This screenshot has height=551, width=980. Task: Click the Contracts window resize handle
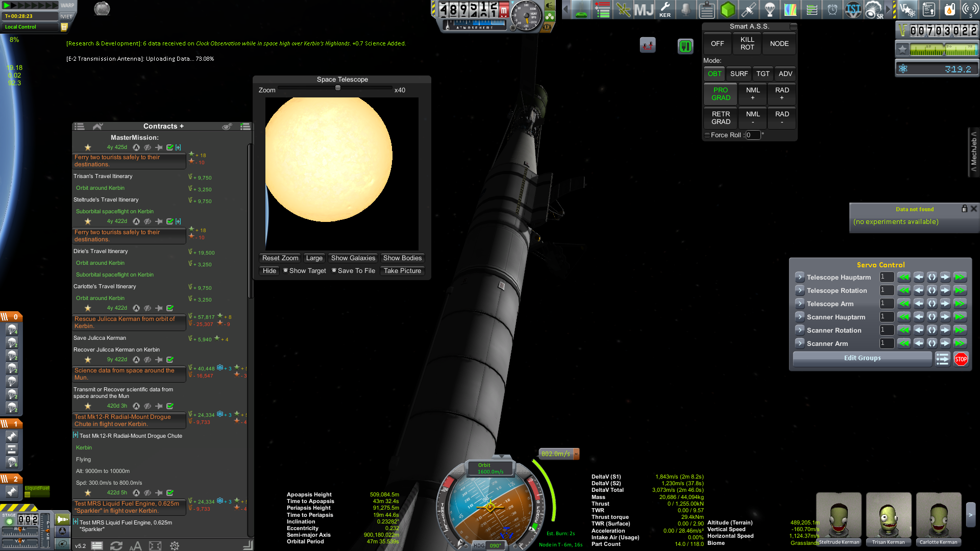pyautogui.click(x=248, y=545)
